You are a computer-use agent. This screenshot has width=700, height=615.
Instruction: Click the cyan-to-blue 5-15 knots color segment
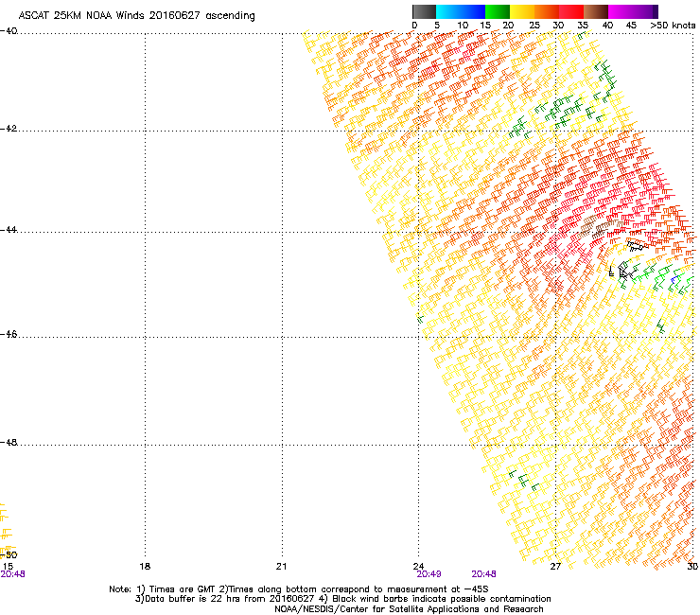461,11
